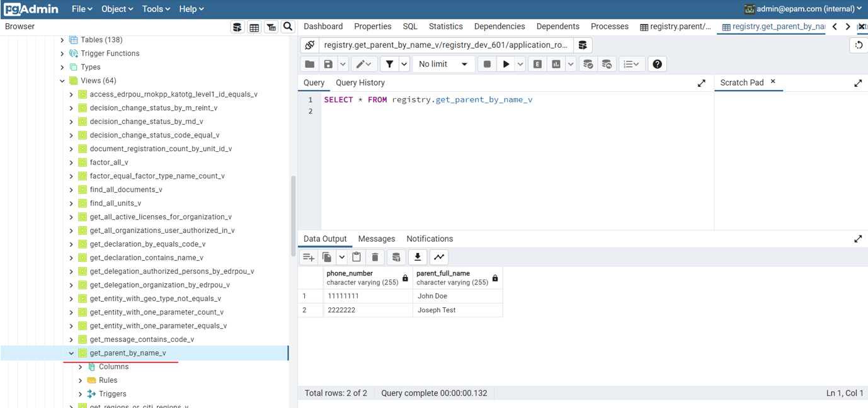Select the find_all_documents_v view
868x408 pixels.
point(126,190)
